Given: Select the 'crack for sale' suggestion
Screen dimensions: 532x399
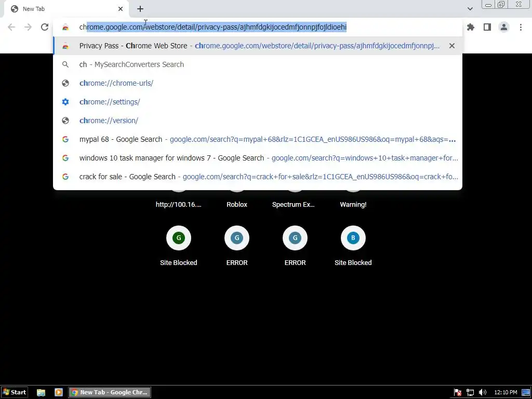Looking at the screenshot, I should click(x=258, y=177).
